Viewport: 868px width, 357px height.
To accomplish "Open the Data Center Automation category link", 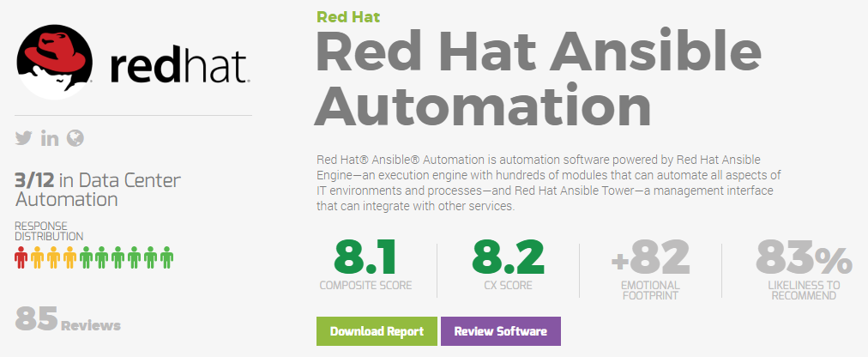I will click(x=99, y=190).
